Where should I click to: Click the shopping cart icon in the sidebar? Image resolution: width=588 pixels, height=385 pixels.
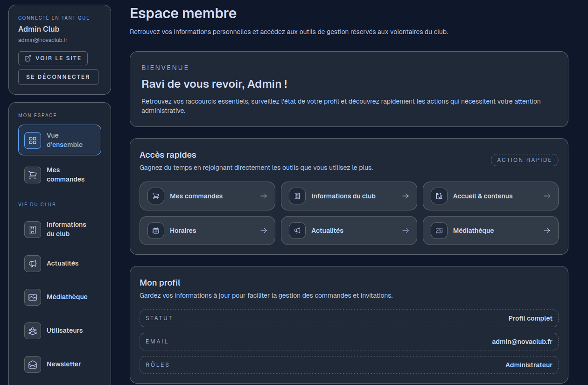[33, 175]
